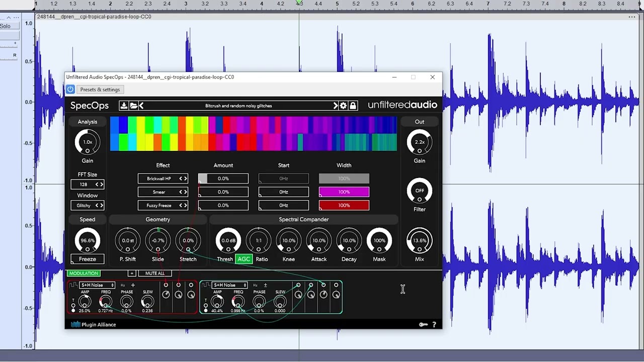
Task: Turn the Mask knob at 100%
Action: pos(379,241)
